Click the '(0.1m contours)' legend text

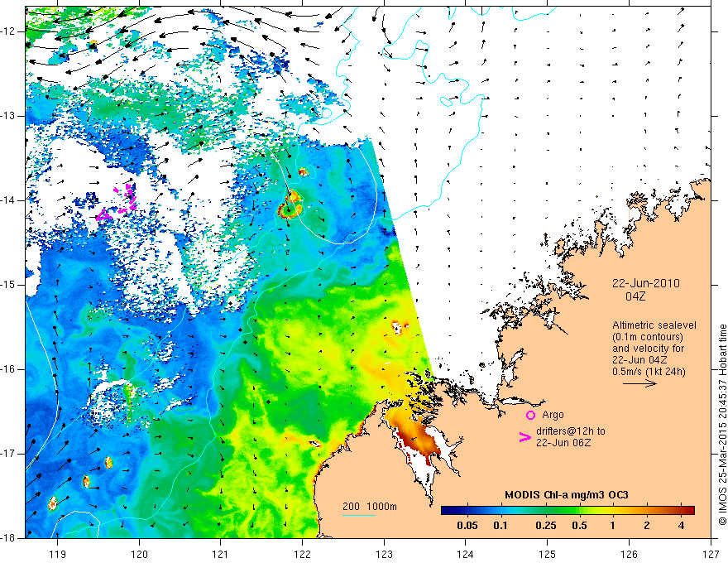pos(647,337)
